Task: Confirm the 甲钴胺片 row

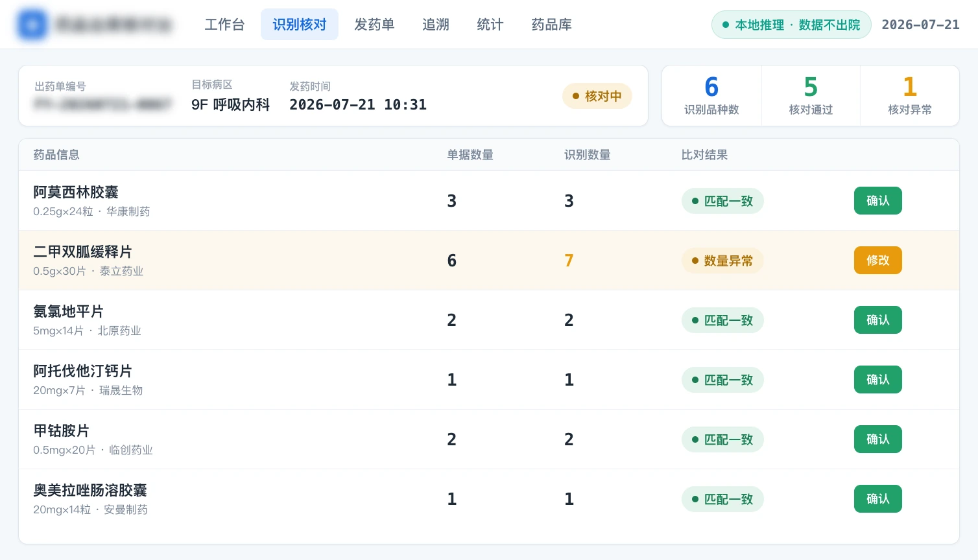Action: pyautogui.click(x=878, y=439)
